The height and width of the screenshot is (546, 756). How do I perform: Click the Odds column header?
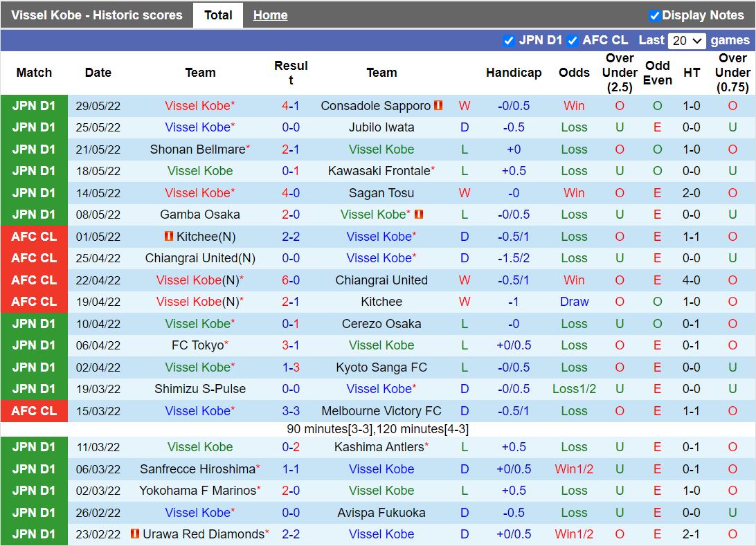click(574, 72)
